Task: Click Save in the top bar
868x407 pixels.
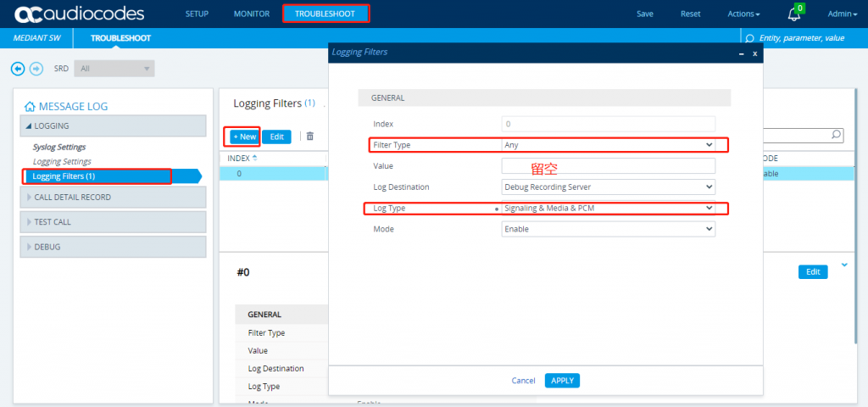Action: [645, 14]
